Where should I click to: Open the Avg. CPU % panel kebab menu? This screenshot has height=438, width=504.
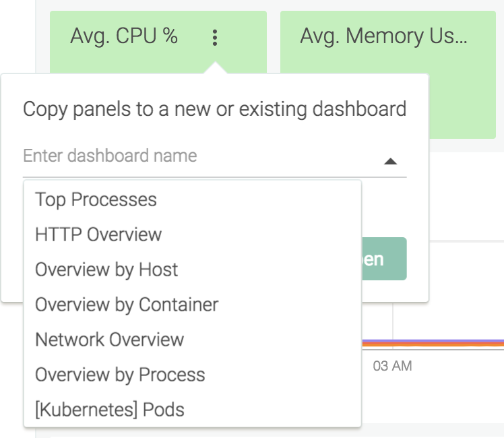[x=215, y=38]
